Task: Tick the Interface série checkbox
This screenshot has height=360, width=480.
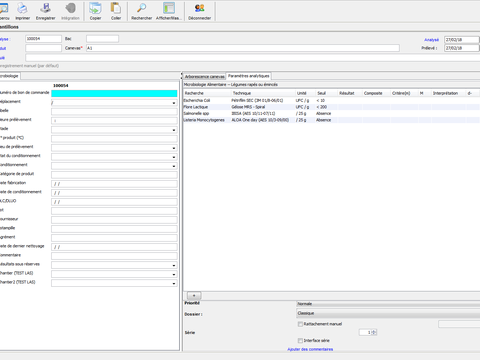Action: pos(300,340)
